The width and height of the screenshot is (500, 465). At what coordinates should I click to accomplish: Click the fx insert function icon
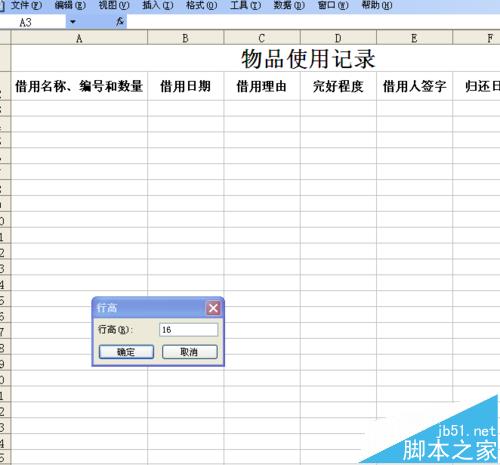point(120,22)
